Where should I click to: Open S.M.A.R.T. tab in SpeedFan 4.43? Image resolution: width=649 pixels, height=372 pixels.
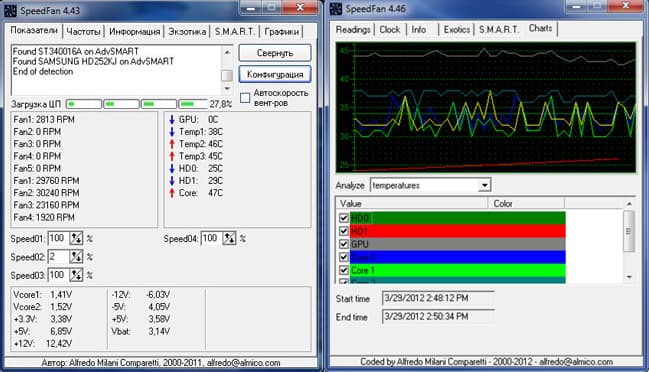coord(235,32)
